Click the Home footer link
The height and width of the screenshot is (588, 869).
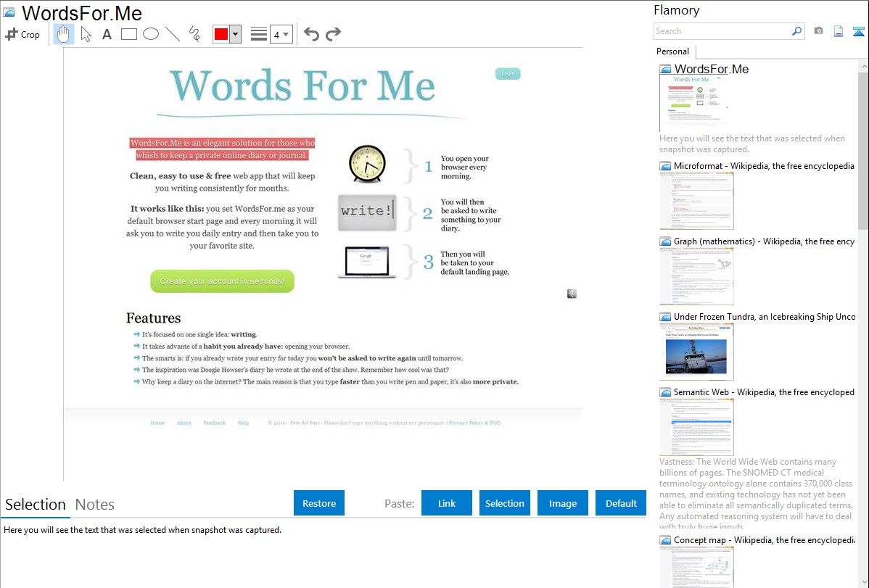click(157, 423)
